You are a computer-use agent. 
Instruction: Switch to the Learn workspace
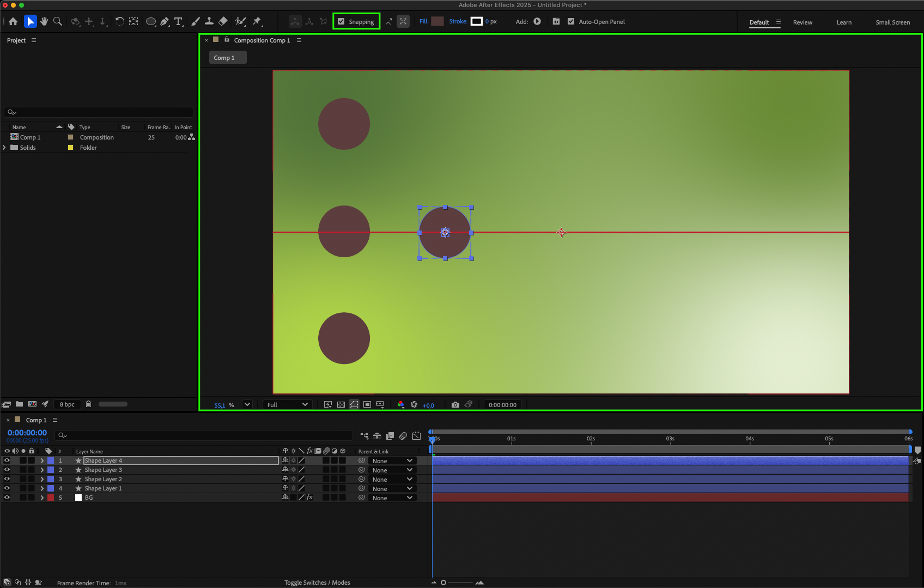[844, 22]
